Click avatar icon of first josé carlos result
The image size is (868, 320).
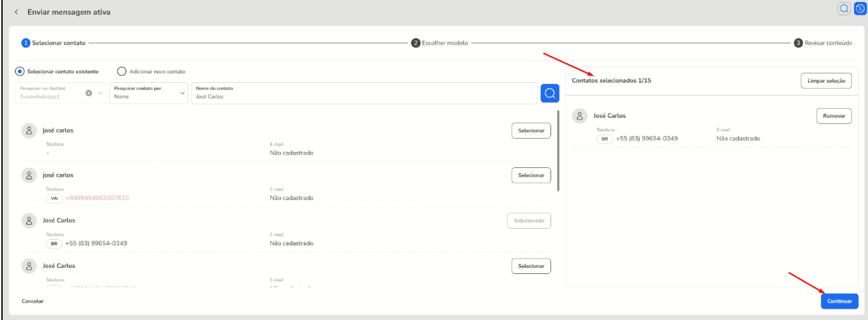click(x=29, y=130)
